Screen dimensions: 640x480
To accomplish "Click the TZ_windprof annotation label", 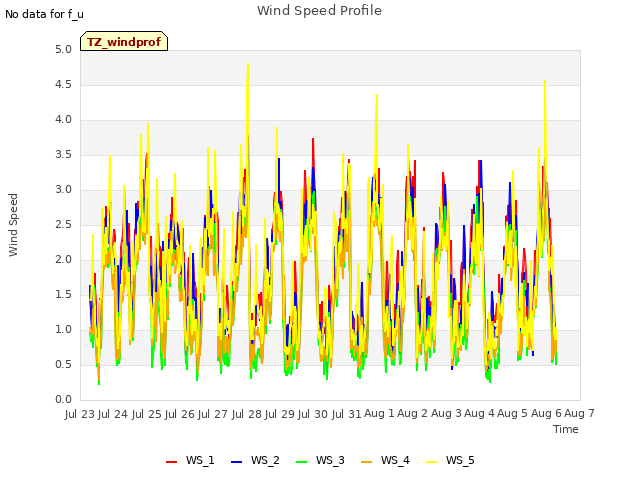I will 124,41.
